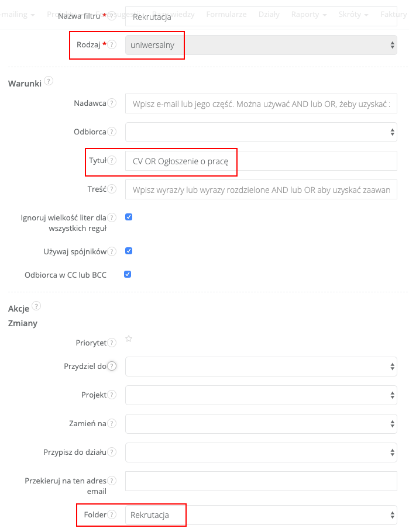
Task: Click the help icon beside Folder
Action: coord(112,514)
